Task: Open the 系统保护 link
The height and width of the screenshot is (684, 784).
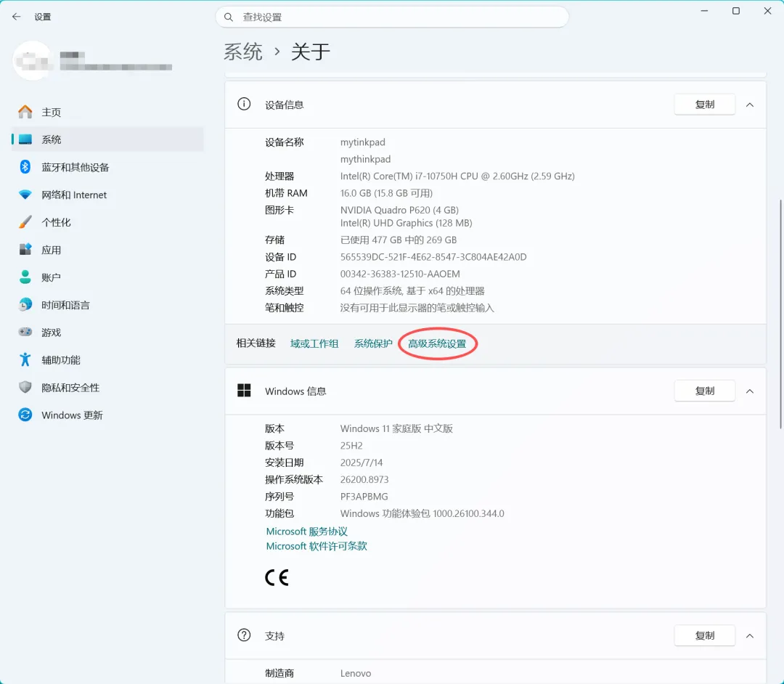Action: point(373,343)
